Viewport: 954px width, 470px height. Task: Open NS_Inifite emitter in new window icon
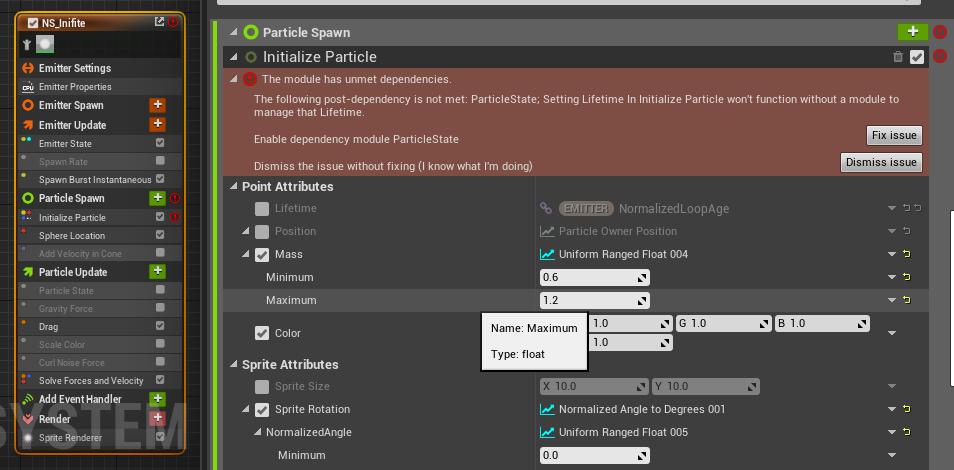click(x=159, y=22)
